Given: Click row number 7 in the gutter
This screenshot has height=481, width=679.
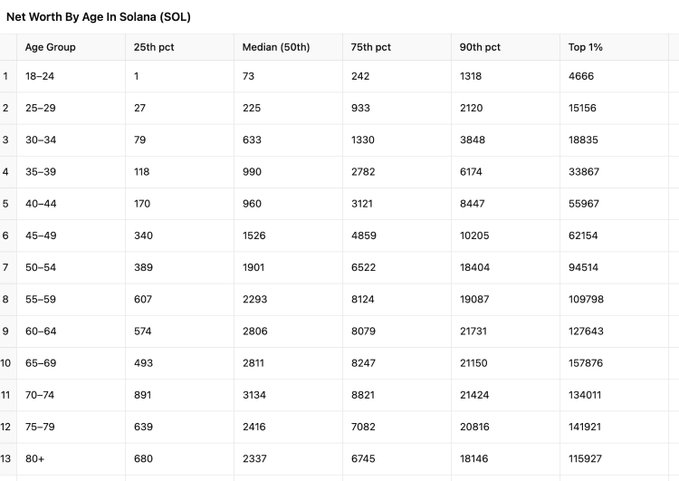Looking at the screenshot, I should tap(6, 267).
